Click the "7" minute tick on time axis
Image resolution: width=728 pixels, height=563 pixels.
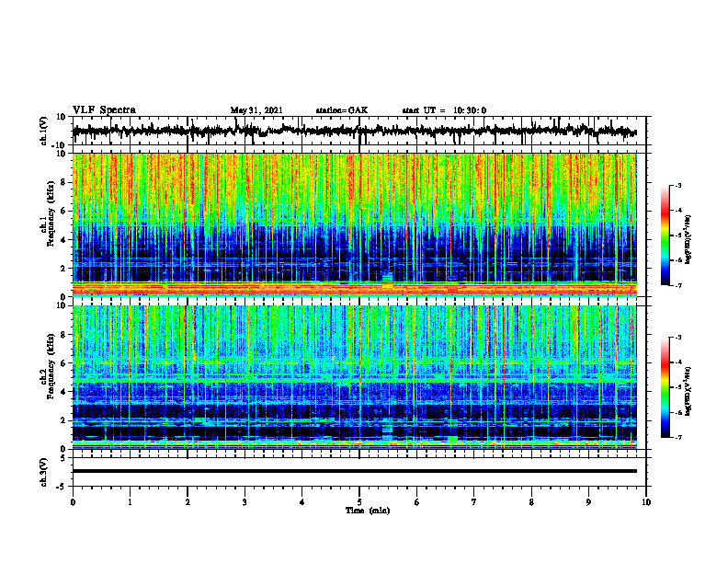coord(474,502)
